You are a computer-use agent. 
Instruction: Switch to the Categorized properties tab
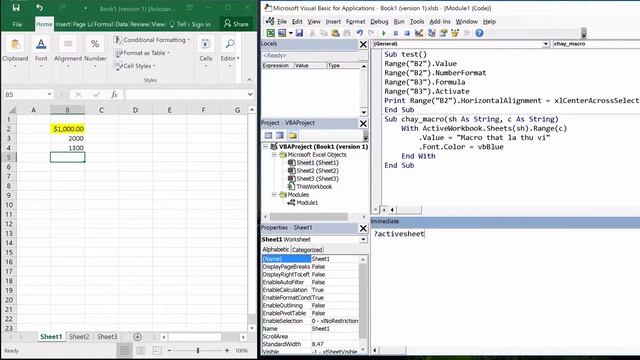point(307,250)
